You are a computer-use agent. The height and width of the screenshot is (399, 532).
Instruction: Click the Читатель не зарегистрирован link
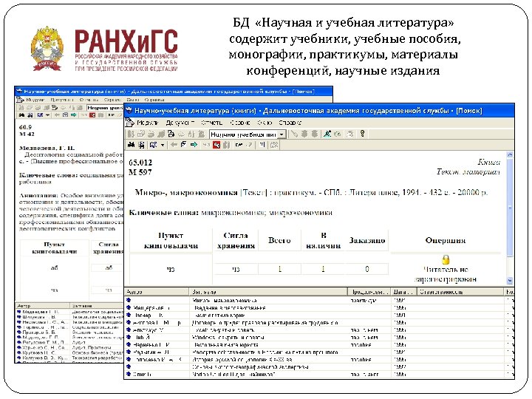446,274
